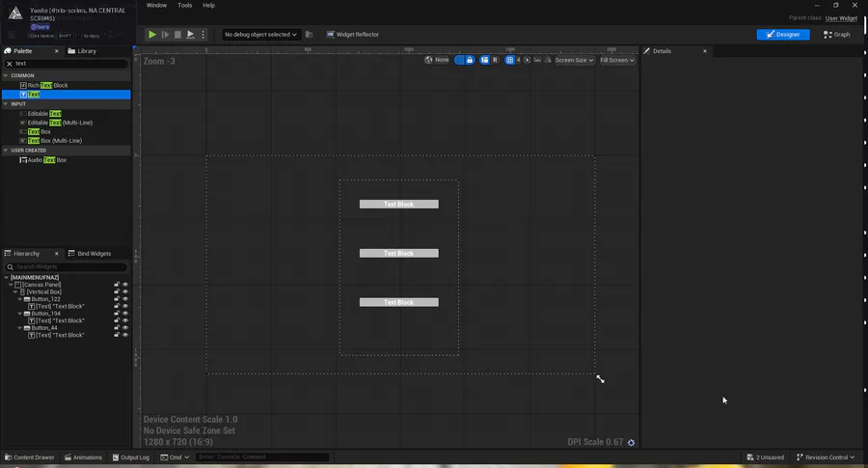Open play options three-dot menu
Image resolution: width=868 pixels, height=468 pixels.
[203, 35]
